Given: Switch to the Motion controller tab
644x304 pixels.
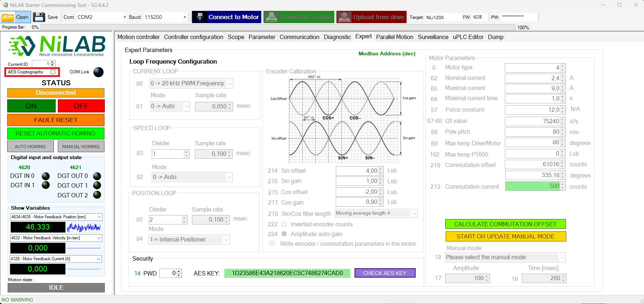Looking at the screenshot, I should coord(138,37).
